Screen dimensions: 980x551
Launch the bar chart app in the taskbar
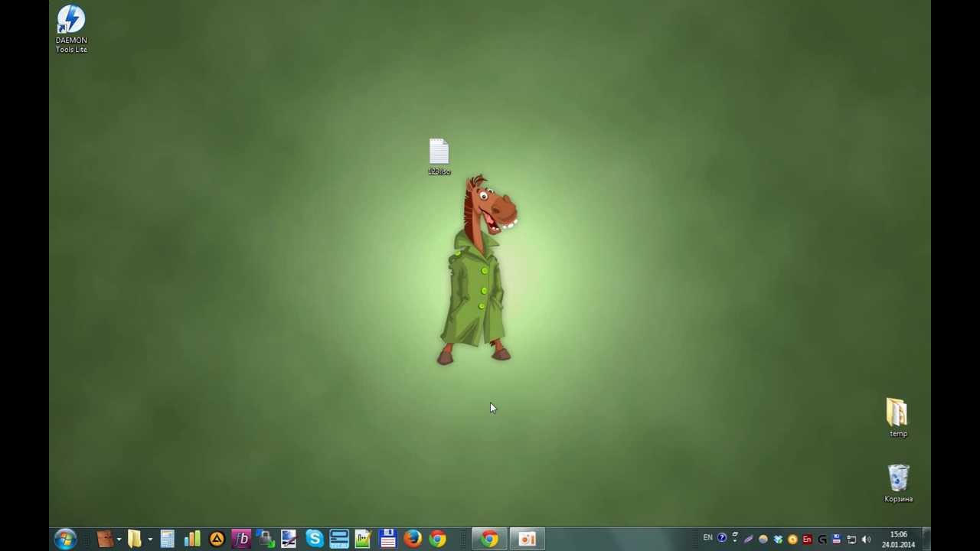192,540
